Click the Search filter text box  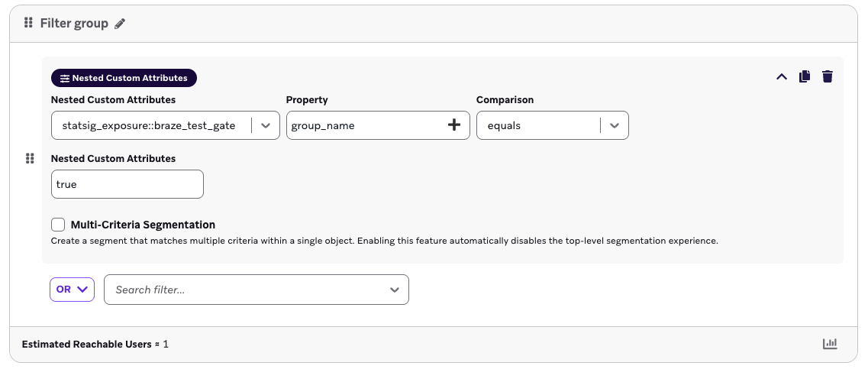click(x=244, y=290)
